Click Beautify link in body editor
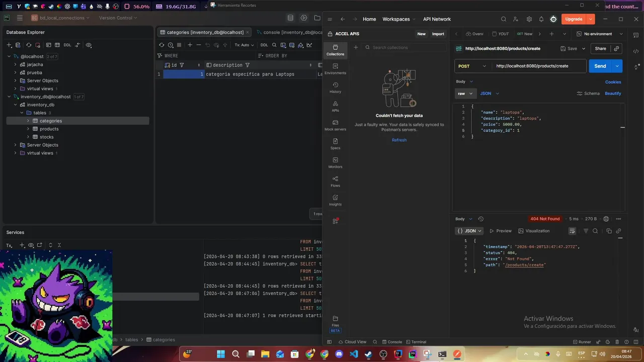Viewport: 644px width, 362px height. [x=613, y=94]
